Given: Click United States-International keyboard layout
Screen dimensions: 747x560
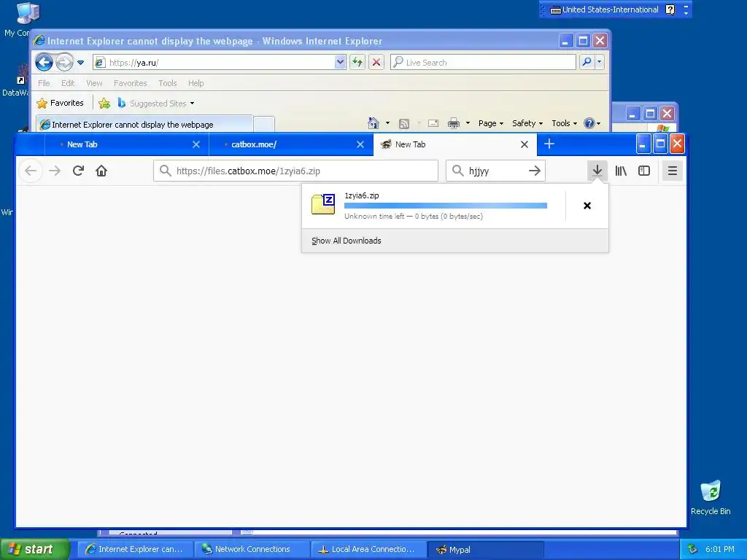Looking at the screenshot, I should tap(604, 9).
